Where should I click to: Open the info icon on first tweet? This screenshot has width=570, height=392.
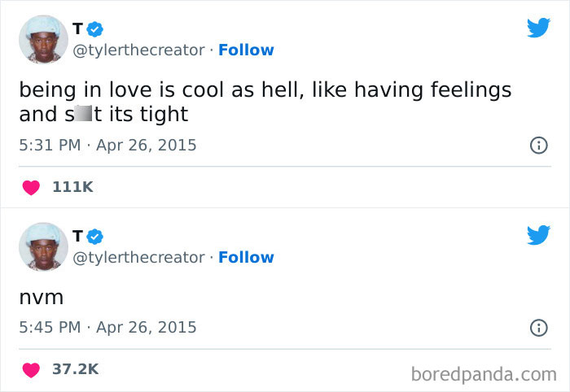537,146
